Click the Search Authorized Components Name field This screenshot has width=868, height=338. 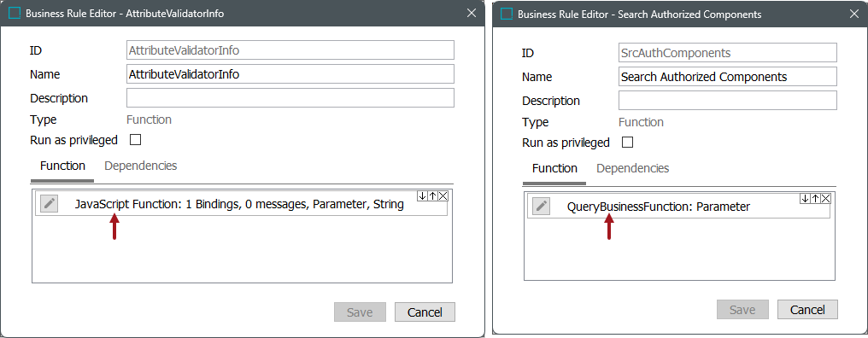point(727,77)
